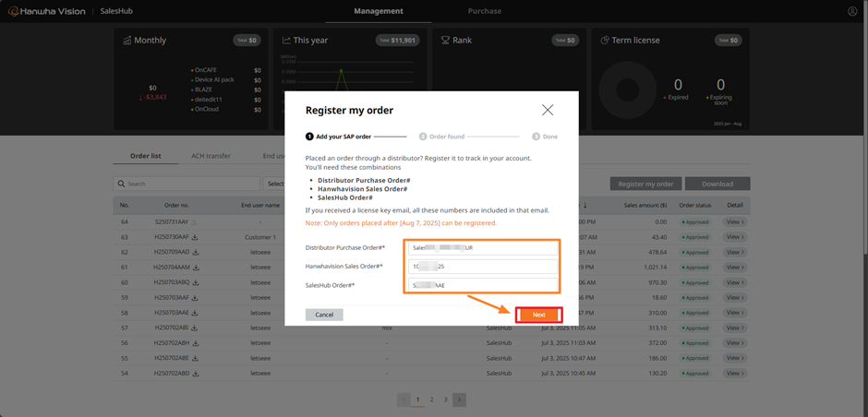Click the SalesHub Order# input field
868x417 pixels.
coord(483,285)
